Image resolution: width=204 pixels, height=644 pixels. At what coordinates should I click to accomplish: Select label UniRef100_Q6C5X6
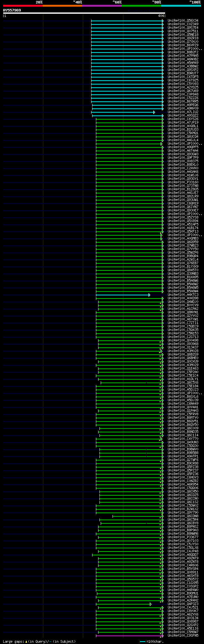[183, 383]
